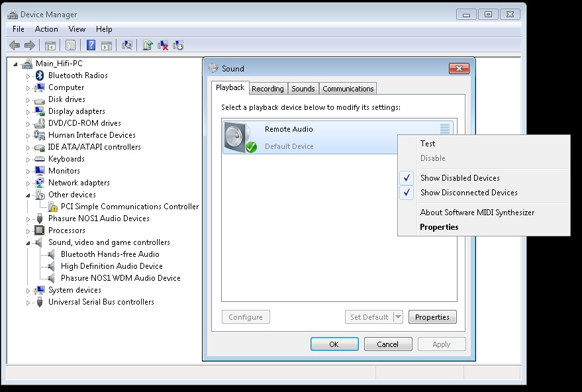
Task: Click the Disable device toolbar icon (down arrow)
Action: click(x=178, y=45)
